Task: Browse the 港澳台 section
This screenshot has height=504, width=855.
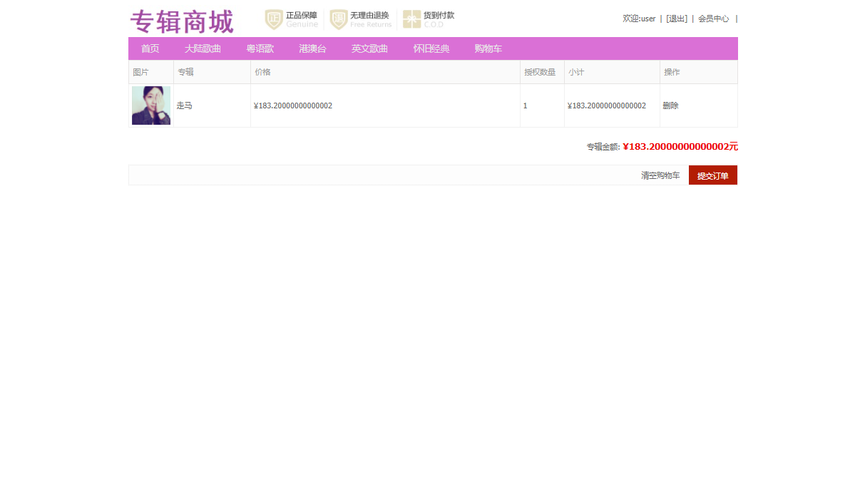Action: point(312,48)
